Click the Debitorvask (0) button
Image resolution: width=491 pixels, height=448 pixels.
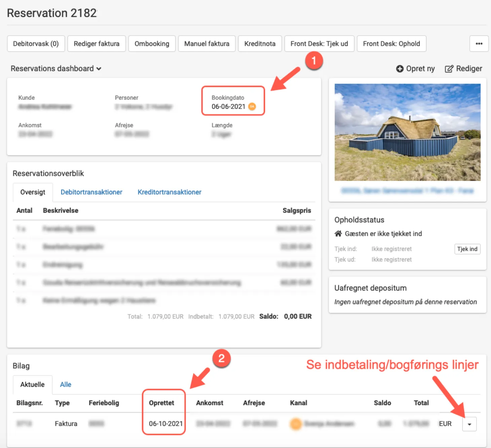pos(36,44)
